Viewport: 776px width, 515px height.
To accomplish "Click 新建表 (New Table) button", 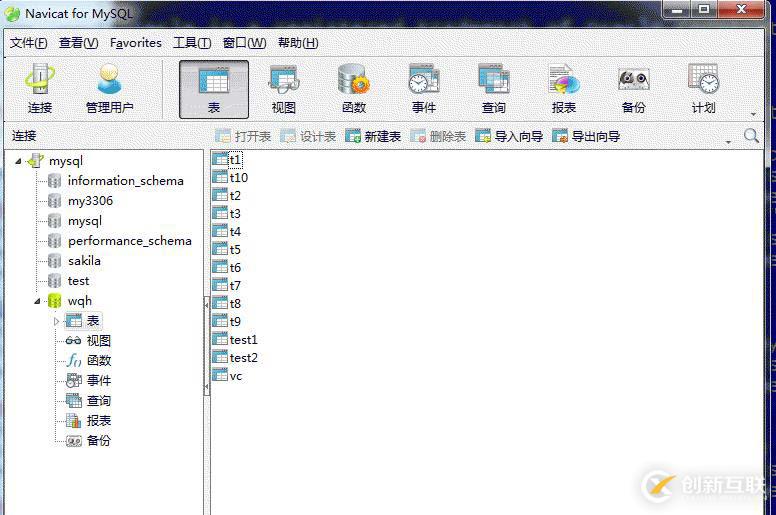I will tap(373, 136).
